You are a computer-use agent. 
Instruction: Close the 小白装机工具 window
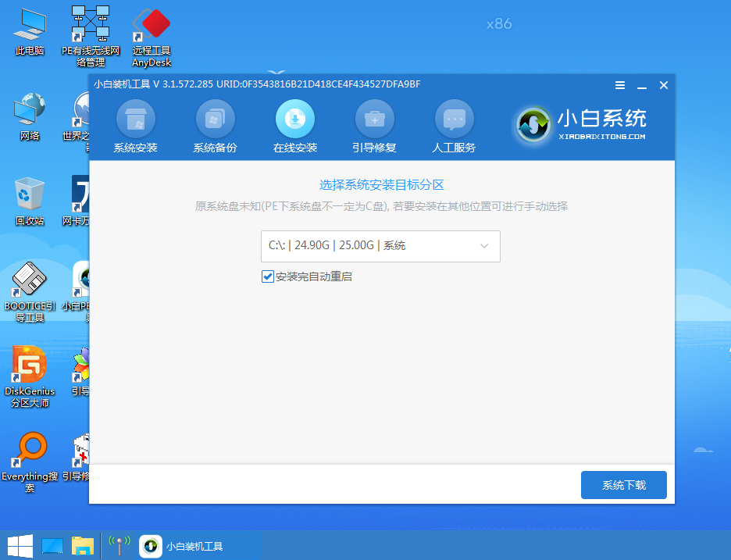664,85
